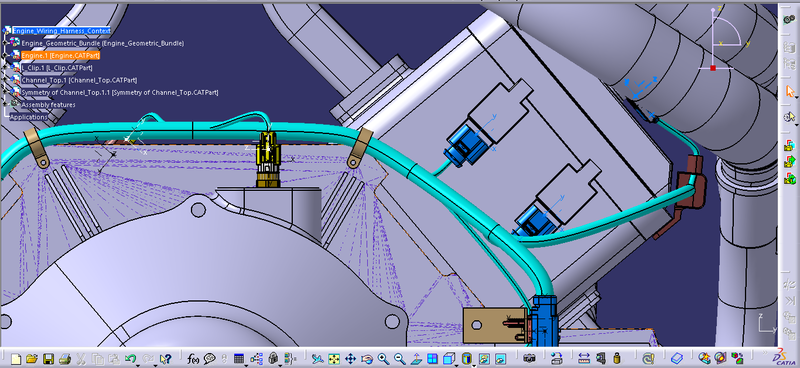The height and width of the screenshot is (368, 800).
Task: Toggle the multi-view layout icon
Action: tap(433, 359)
